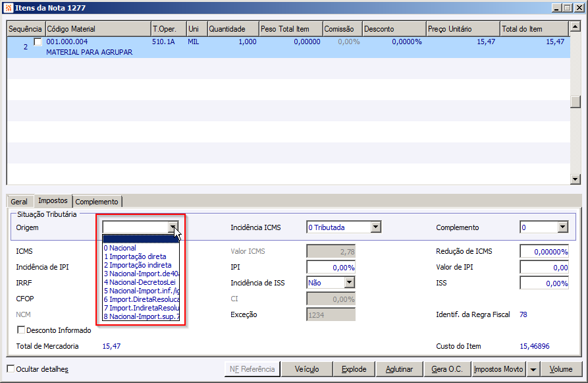
Task: Close the Itens da Nota window
Action: pyautogui.click(x=579, y=7)
